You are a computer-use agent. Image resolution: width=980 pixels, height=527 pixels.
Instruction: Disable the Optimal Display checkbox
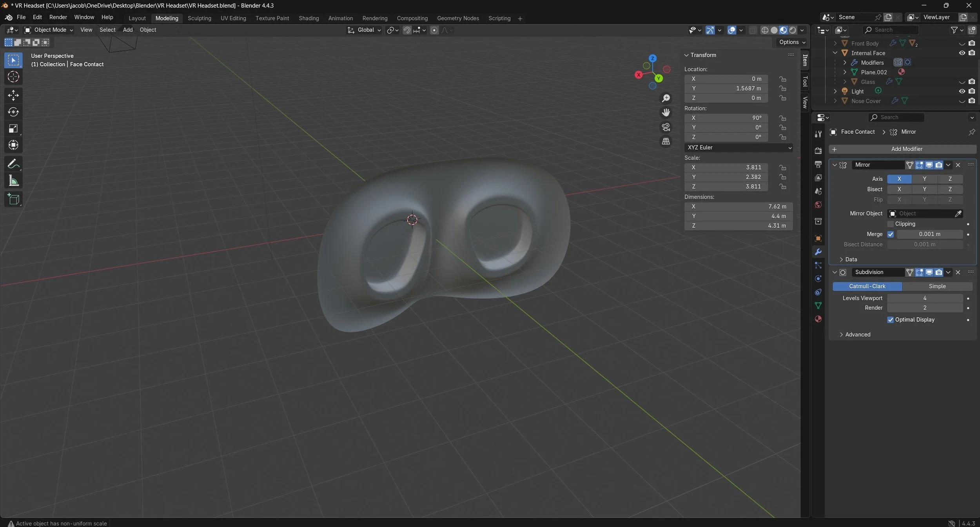click(890, 320)
